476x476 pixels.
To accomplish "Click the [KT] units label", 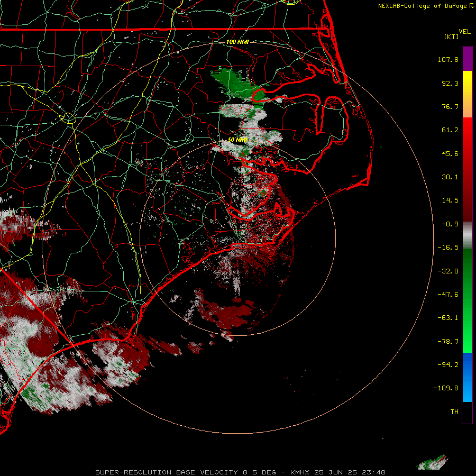I will click(451, 36).
